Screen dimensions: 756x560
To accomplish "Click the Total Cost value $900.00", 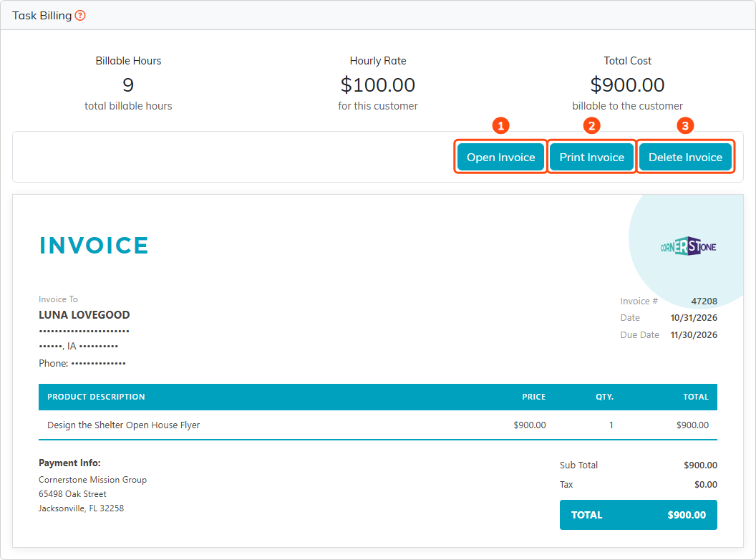I will pyautogui.click(x=627, y=85).
